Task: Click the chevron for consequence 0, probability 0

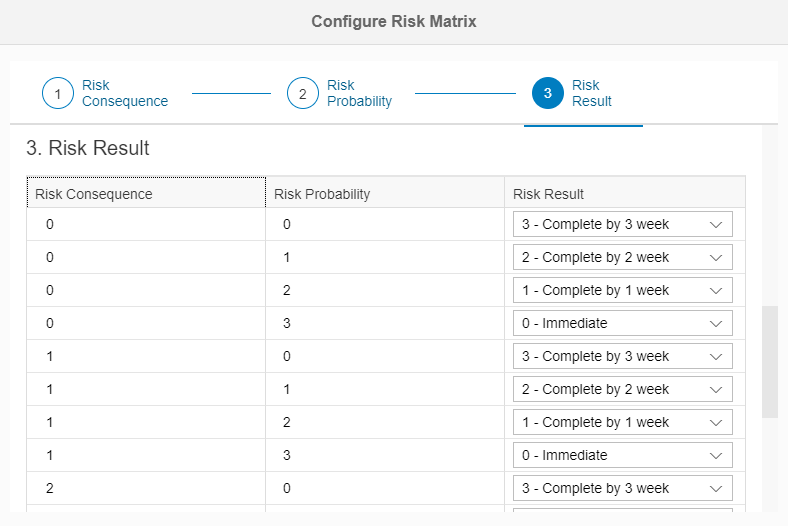Action: [716, 225]
